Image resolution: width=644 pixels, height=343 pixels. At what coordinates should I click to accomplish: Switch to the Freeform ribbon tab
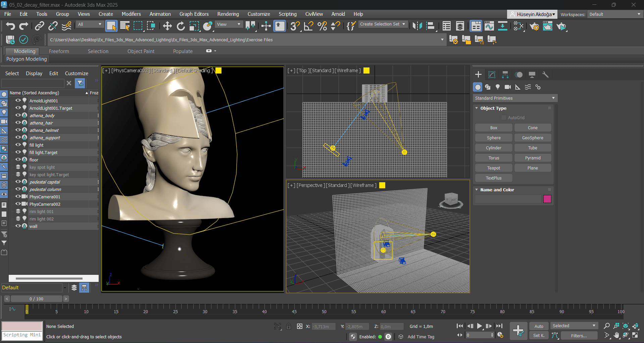59,51
